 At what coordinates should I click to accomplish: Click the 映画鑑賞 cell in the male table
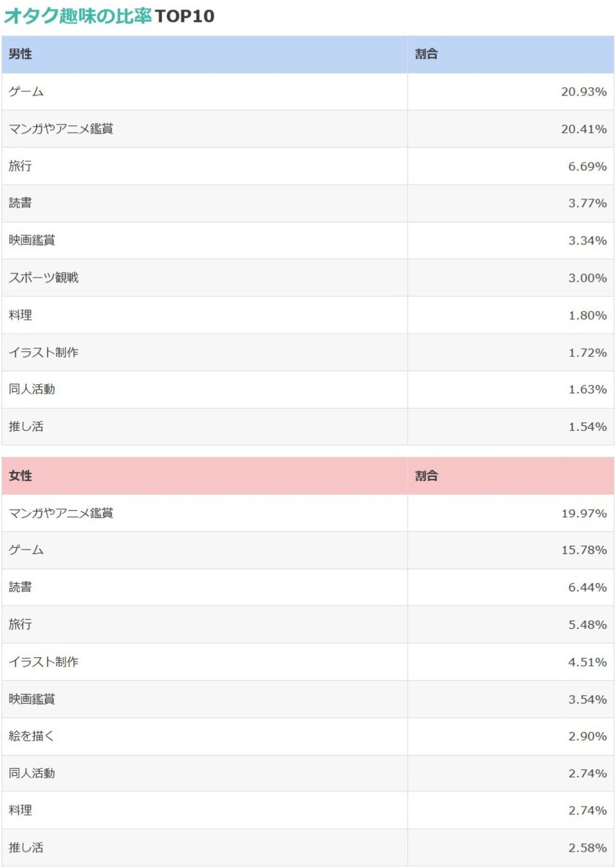click(x=204, y=240)
